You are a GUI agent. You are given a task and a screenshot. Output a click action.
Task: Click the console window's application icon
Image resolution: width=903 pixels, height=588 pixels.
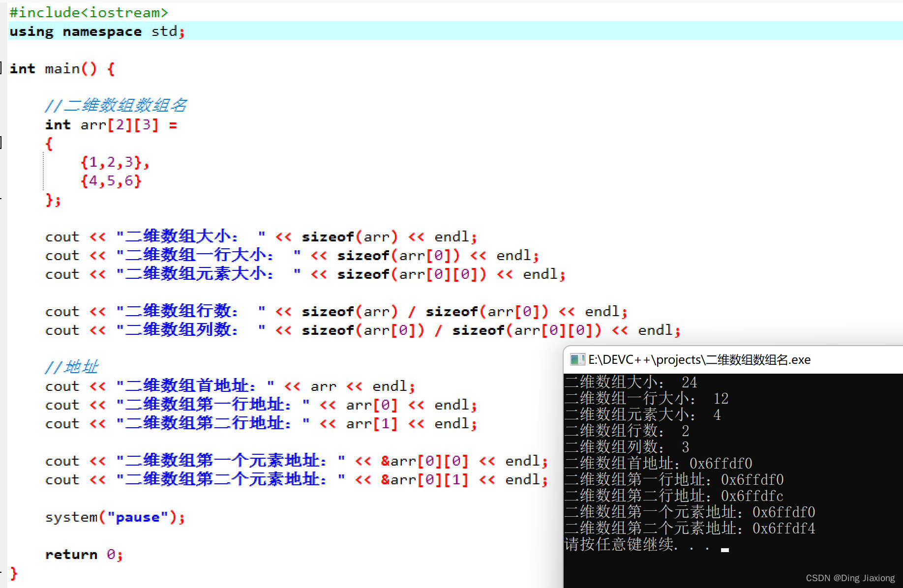(576, 359)
